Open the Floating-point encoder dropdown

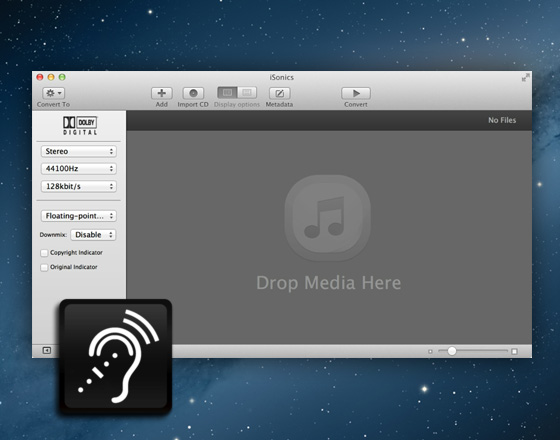click(79, 216)
